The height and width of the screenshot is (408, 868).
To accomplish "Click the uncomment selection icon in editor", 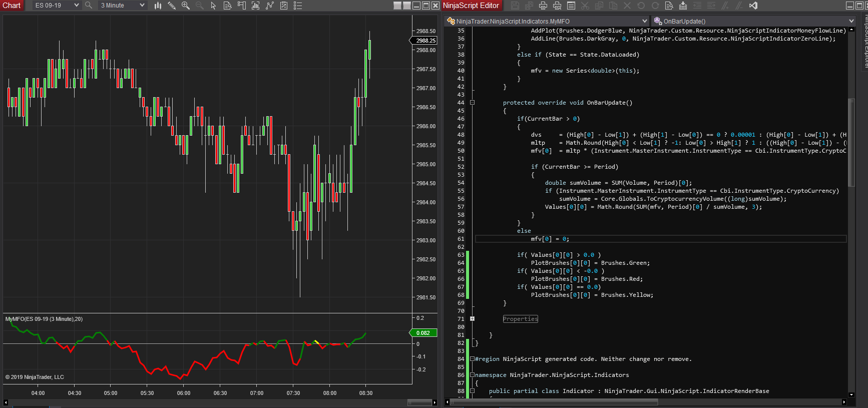I will (739, 6).
